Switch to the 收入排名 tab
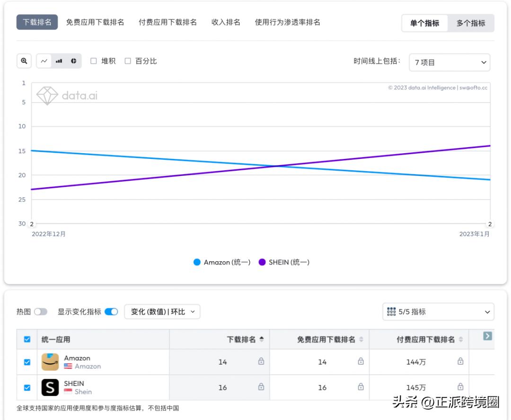Image resolution: width=511 pixels, height=420 pixels. (x=225, y=22)
